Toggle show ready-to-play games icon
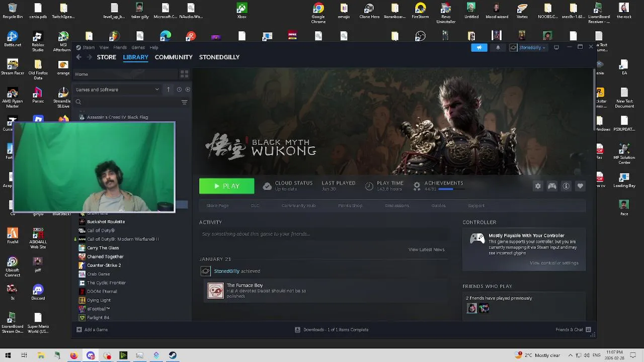Image resolution: width=644 pixels, height=362 pixels. [x=188, y=89]
